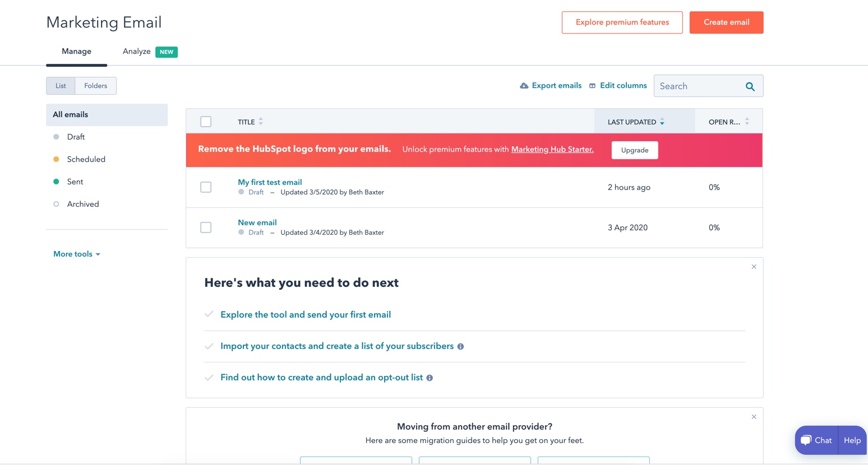Select the Edit columns grid icon
Screen dimensions: 868x465
[592, 85]
